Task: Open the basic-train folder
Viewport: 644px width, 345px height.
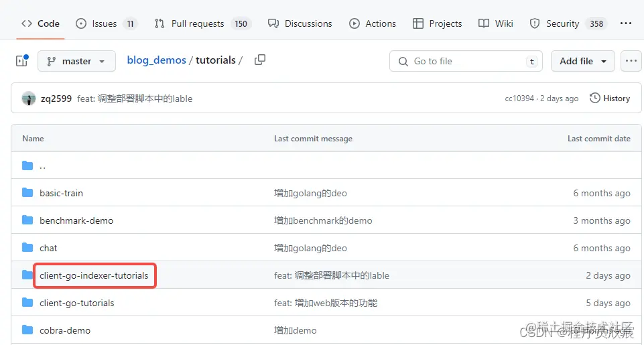Action: [61, 193]
